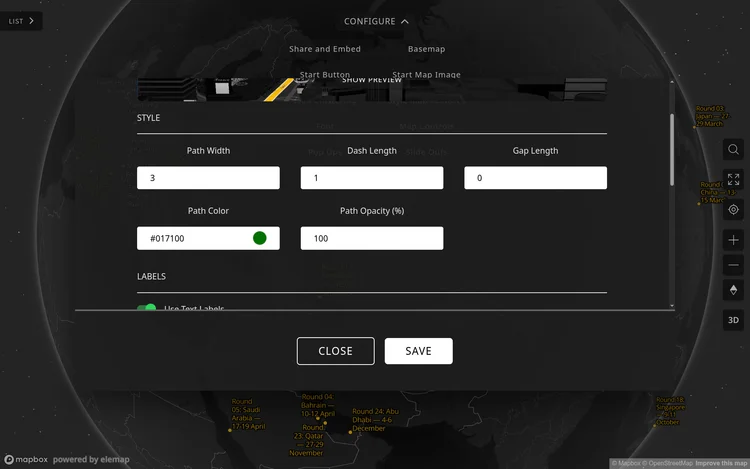Image resolution: width=750 pixels, height=469 pixels.
Task: Click Improve this map link
Action: (x=721, y=463)
